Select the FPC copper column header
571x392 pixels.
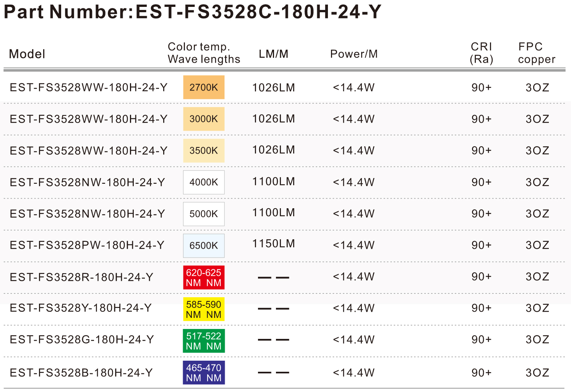537,53
